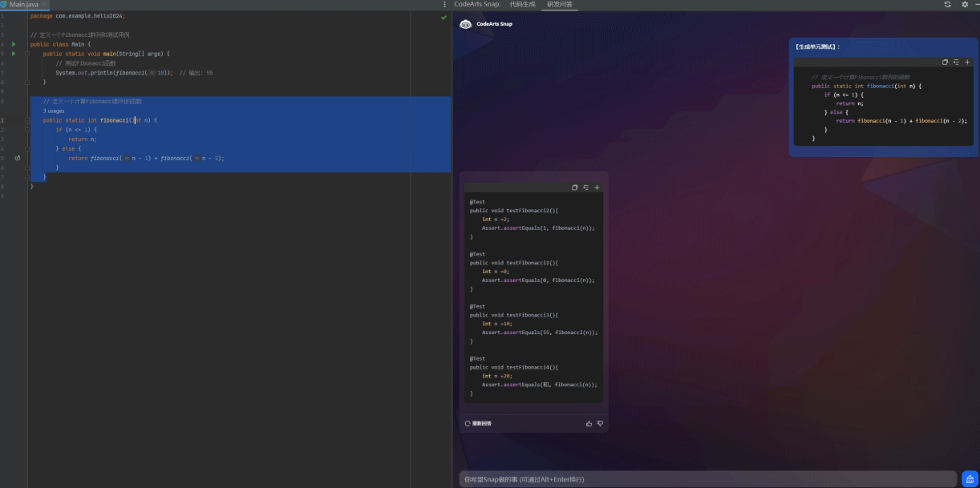The width and height of the screenshot is (980, 488).
Task: Click the thumbs-down icon under the response
Action: click(600, 423)
